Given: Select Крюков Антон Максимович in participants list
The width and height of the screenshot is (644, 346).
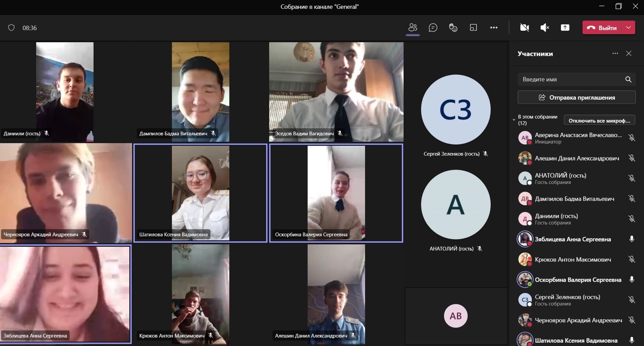Looking at the screenshot, I should point(572,259).
